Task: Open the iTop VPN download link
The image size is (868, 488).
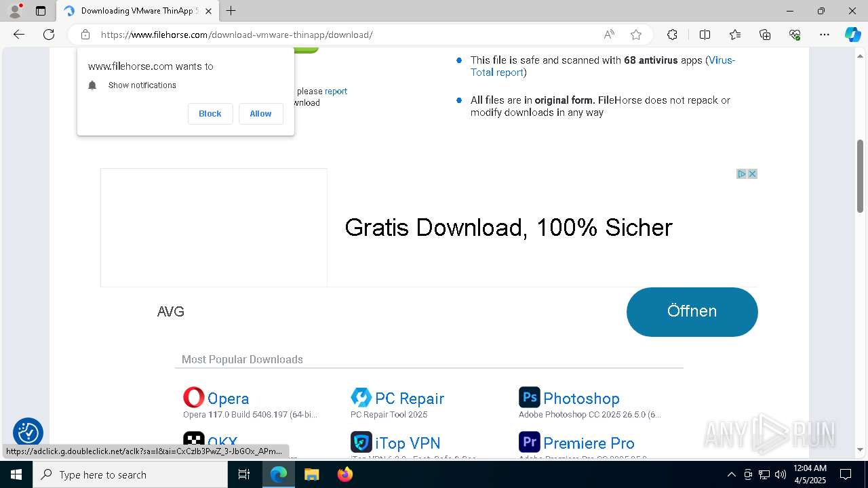Action: (408, 443)
